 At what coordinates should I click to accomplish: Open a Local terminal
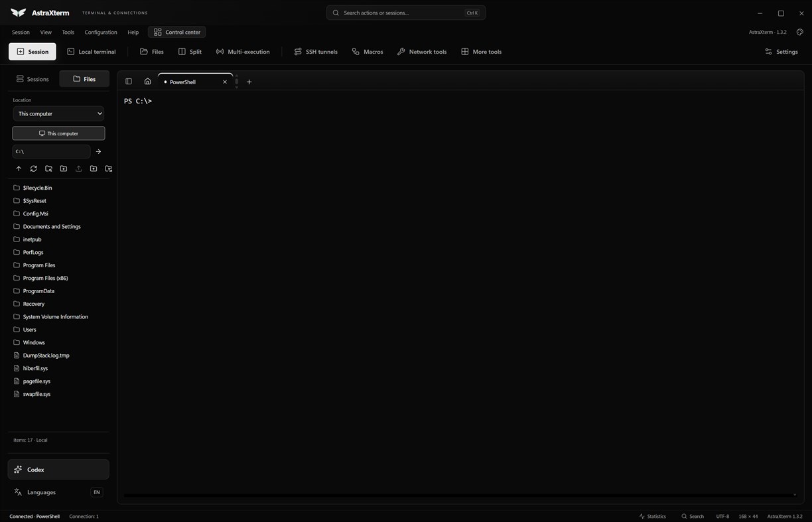pos(91,52)
